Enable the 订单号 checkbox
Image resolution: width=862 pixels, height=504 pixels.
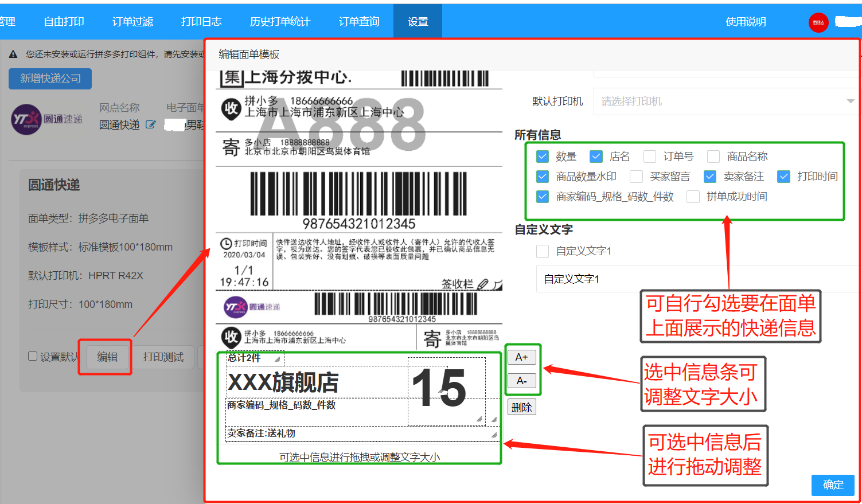[x=650, y=157]
